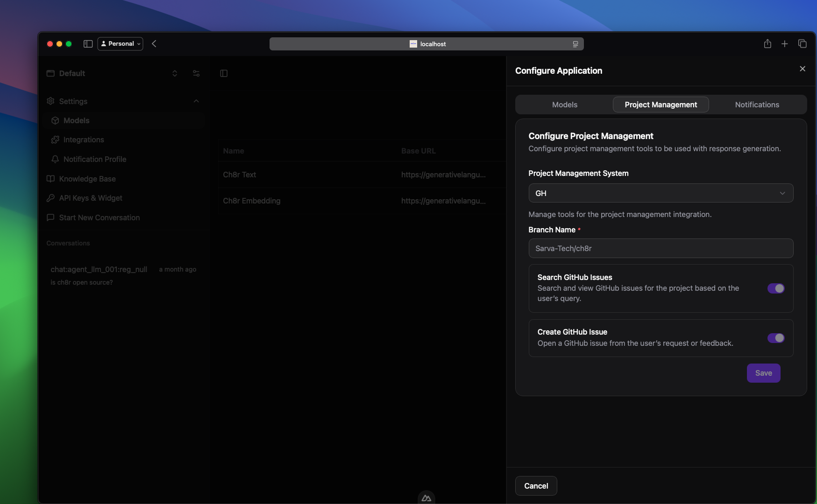Cancel the Configure Application panel
Image resolution: width=817 pixels, height=504 pixels.
pos(536,486)
